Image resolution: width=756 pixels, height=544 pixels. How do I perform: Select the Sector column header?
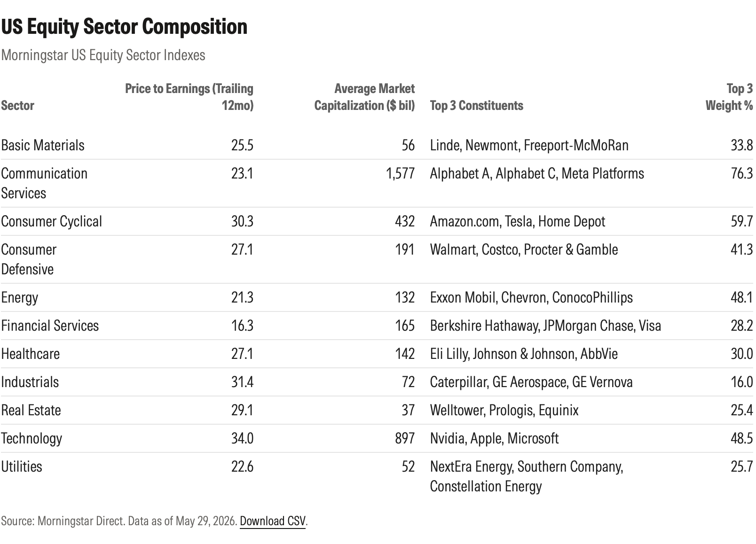18,105
